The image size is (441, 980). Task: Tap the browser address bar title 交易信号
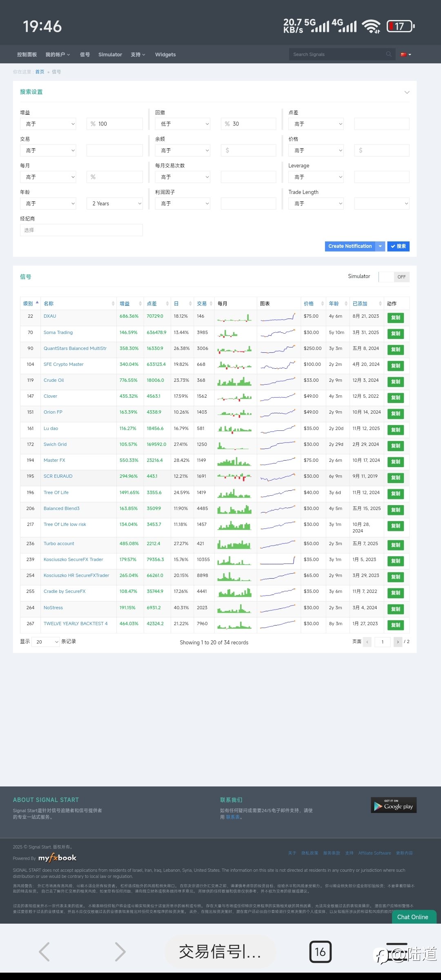point(220,952)
